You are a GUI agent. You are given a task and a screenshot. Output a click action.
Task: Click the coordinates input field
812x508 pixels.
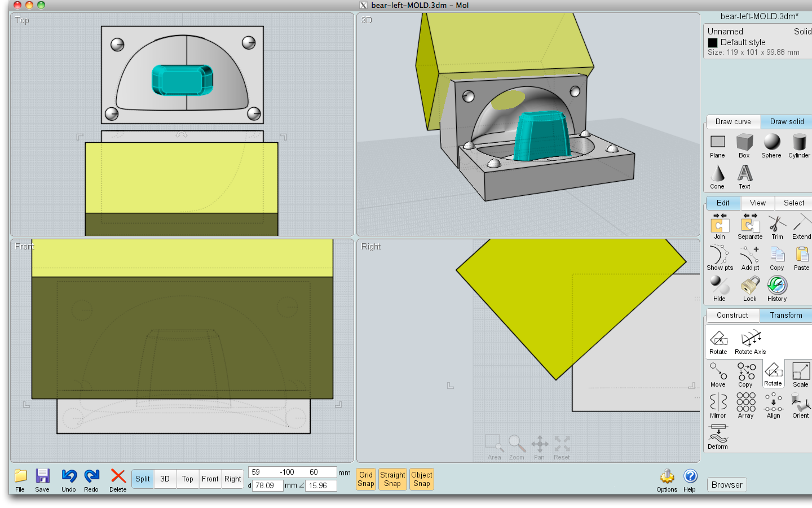[292, 472]
